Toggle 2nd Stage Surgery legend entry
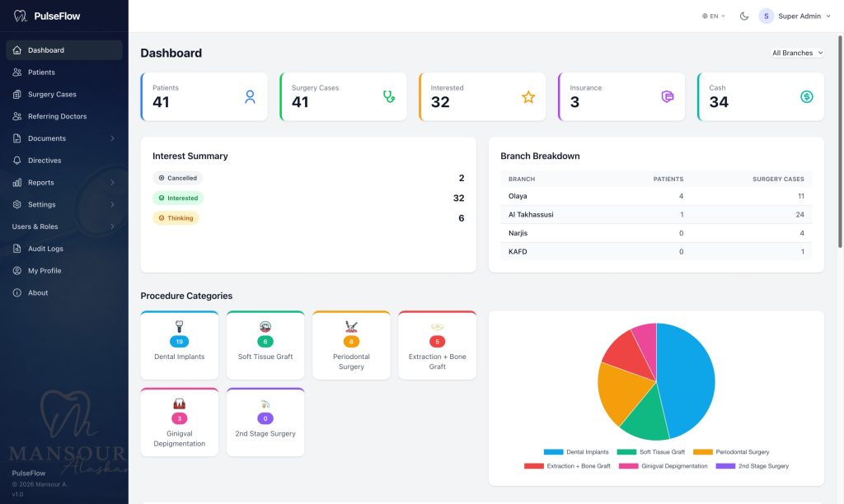Image resolution: width=844 pixels, height=504 pixels. 752,466
